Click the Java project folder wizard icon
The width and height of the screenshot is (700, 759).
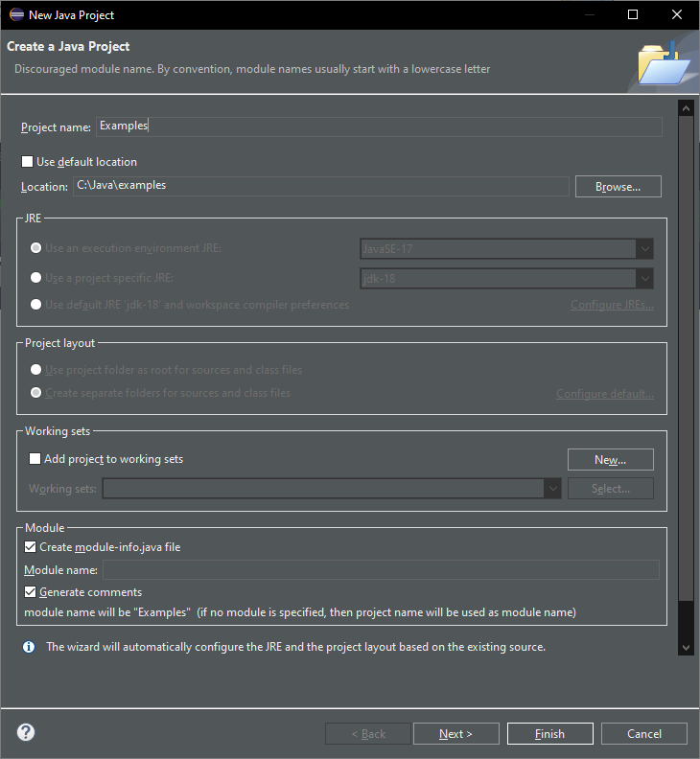[663, 64]
